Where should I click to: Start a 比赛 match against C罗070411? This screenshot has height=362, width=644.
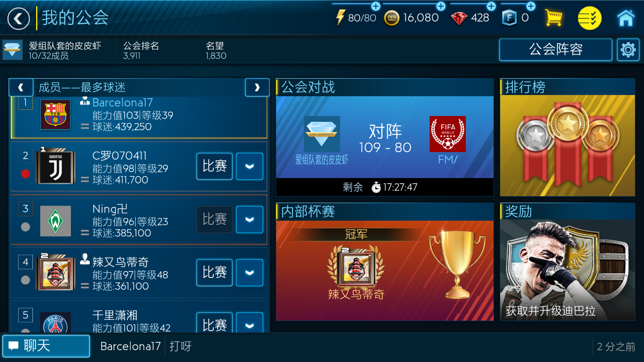[x=214, y=166]
